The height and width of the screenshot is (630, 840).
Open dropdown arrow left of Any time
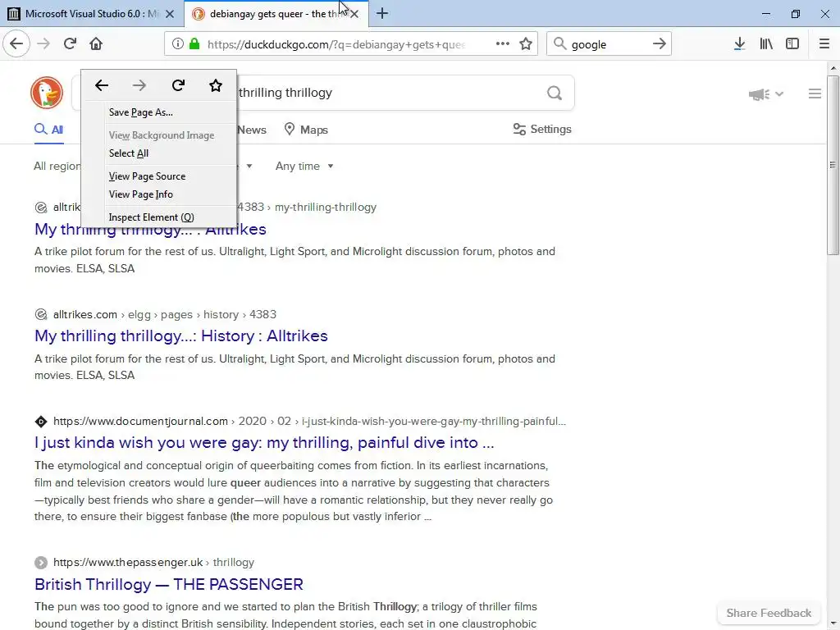tap(249, 166)
